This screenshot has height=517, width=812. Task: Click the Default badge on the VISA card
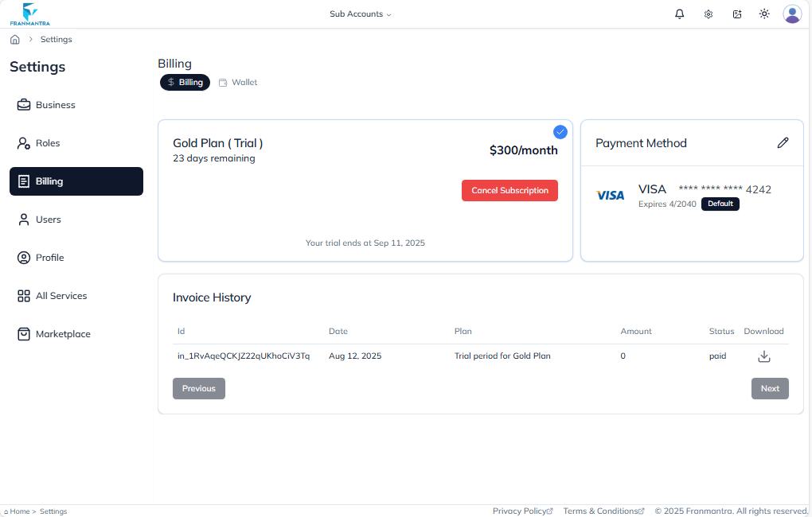(x=720, y=204)
